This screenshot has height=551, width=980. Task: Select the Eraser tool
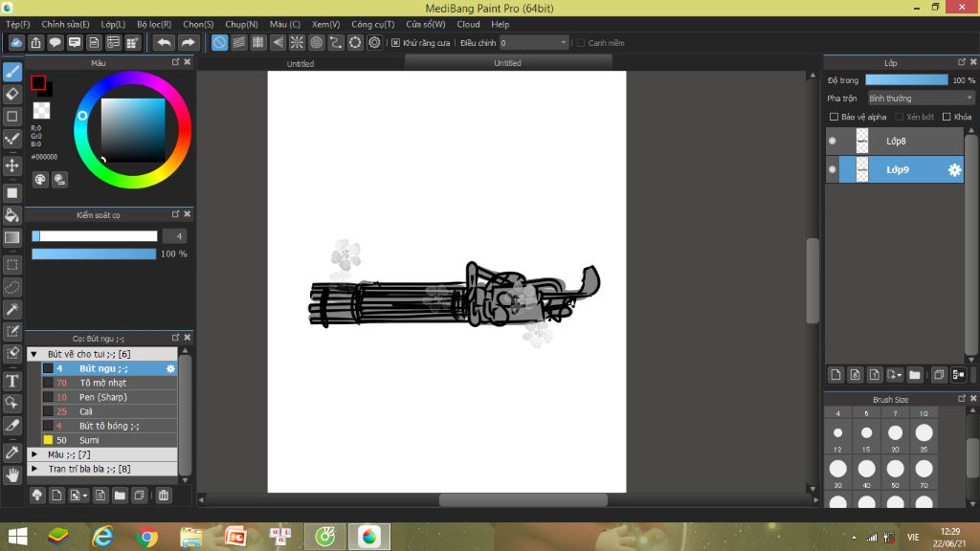tap(11, 95)
